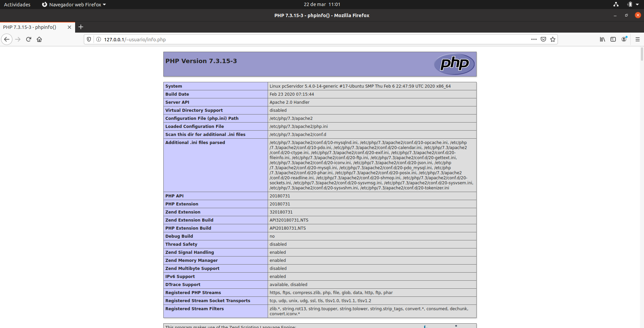The width and height of the screenshot is (644, 328).
Task: Close the phpinfo() tab
Action: pyautogui.click(x=69, y=27)
